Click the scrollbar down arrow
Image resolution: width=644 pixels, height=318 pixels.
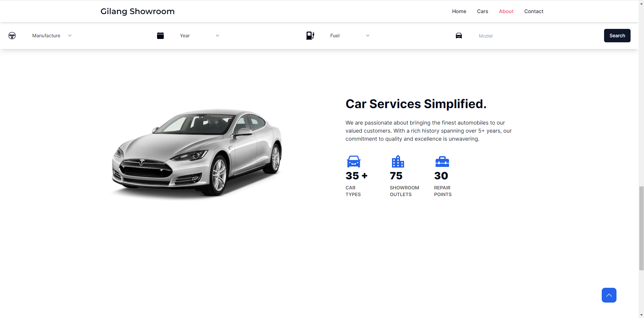(641, 315)
